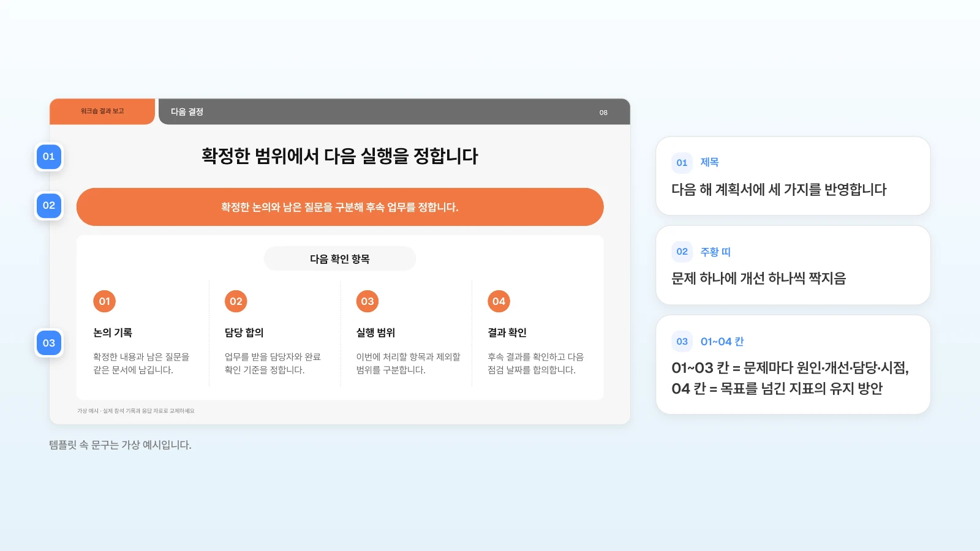This screenshot has height=551, width=980.
Task: Click the 실행 범위 heading
Action: pos(375,332)
